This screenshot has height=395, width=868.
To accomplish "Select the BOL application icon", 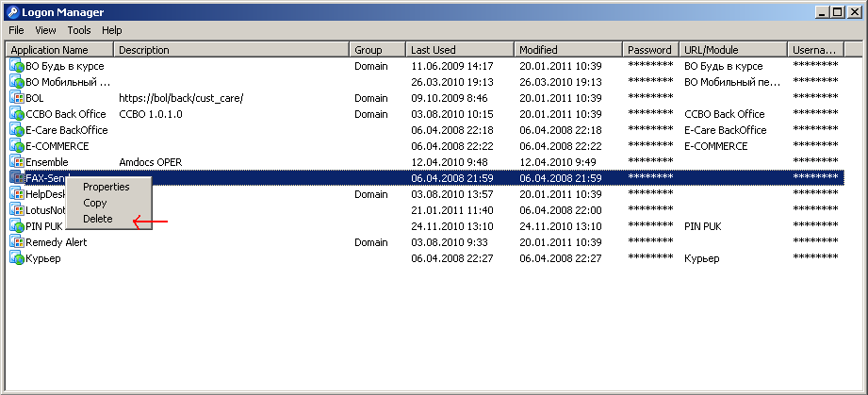I will 17,98.
